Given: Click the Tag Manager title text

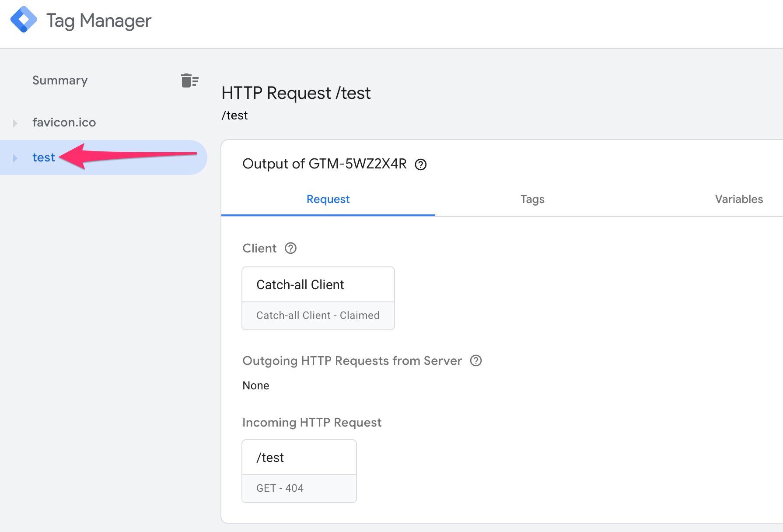Looking at the screenshot, I should point(99,21).
